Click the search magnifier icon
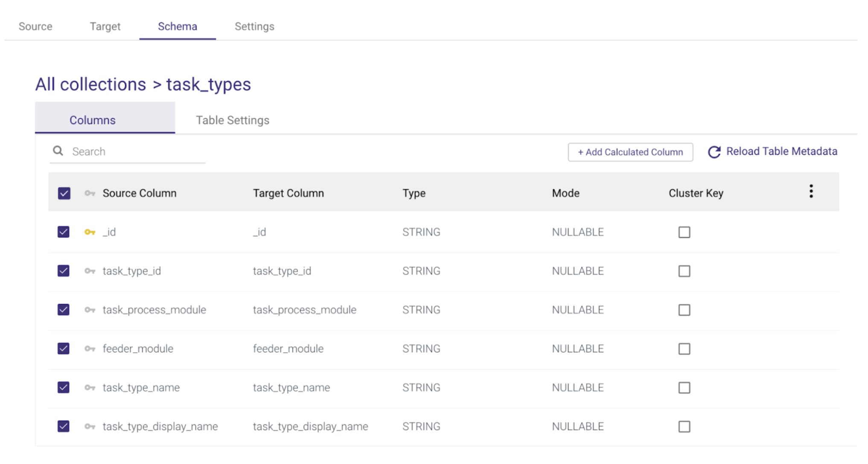The height and width of the screenshot is (464, 868). tap(58, 151)
